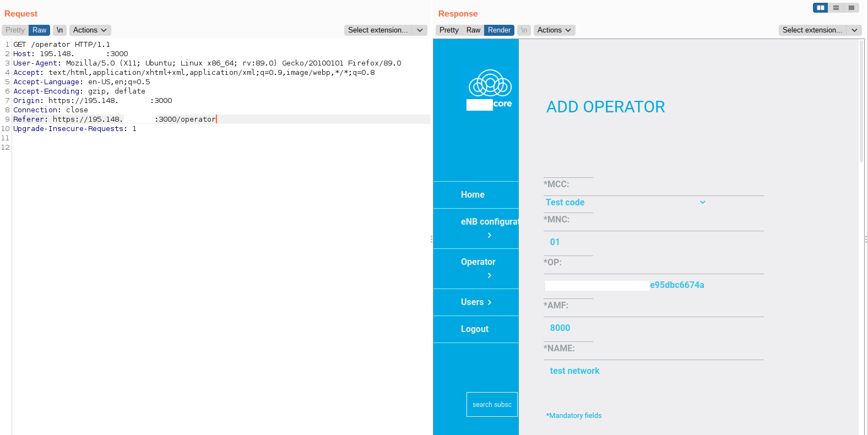
Task: Click the rendered page vertical scrollbar
Action: pos(861,102)
